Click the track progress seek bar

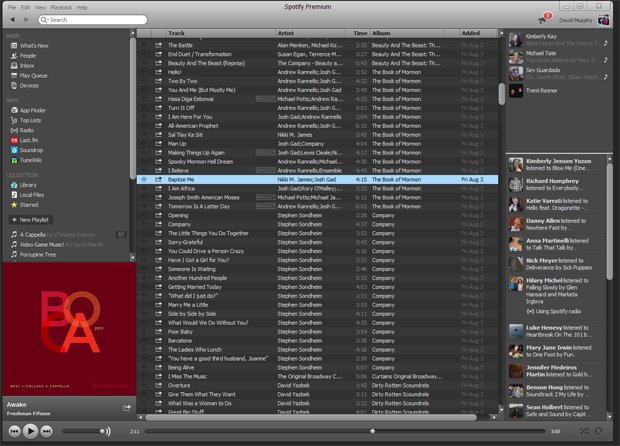point(344,431)
